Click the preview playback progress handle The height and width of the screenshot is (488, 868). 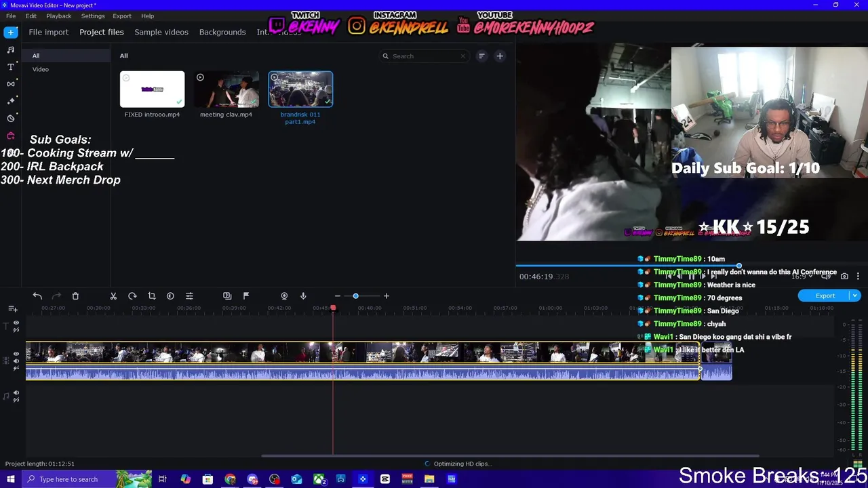739,266
